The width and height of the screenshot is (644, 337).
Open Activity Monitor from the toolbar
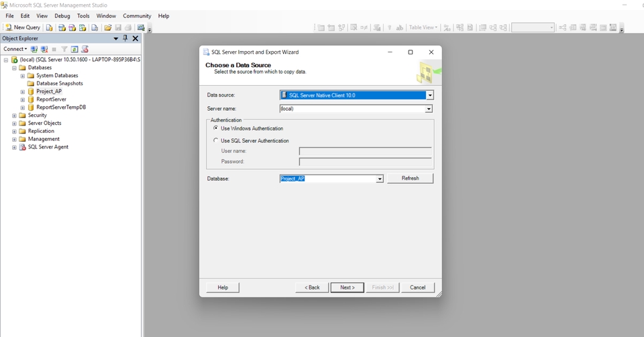click(x=141, y=28)
